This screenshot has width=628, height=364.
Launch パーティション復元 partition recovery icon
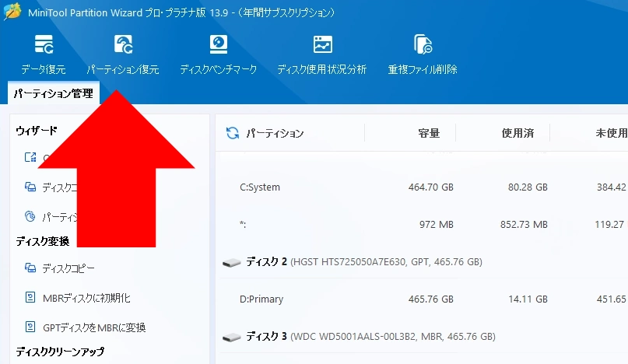point(123,44)
